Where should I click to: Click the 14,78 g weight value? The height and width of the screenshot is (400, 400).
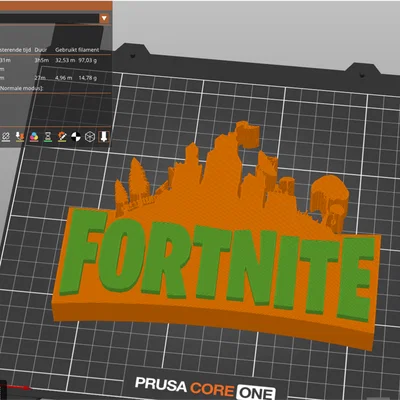click(x=88, y=78)
